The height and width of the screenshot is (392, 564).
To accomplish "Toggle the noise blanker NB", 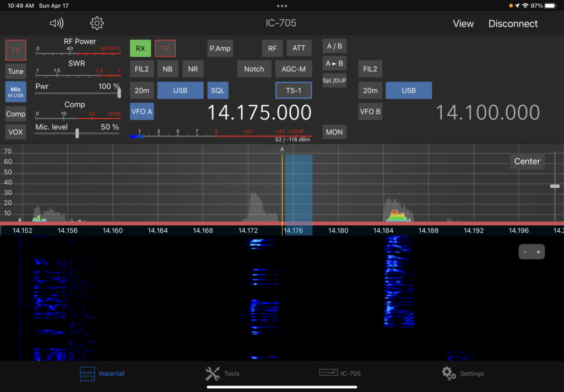I will [x=167, y=69].
